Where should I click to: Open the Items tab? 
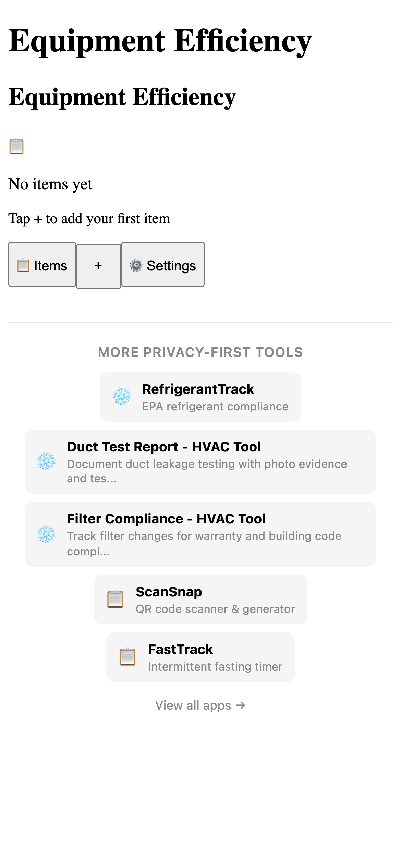click(x=42, y=265)
